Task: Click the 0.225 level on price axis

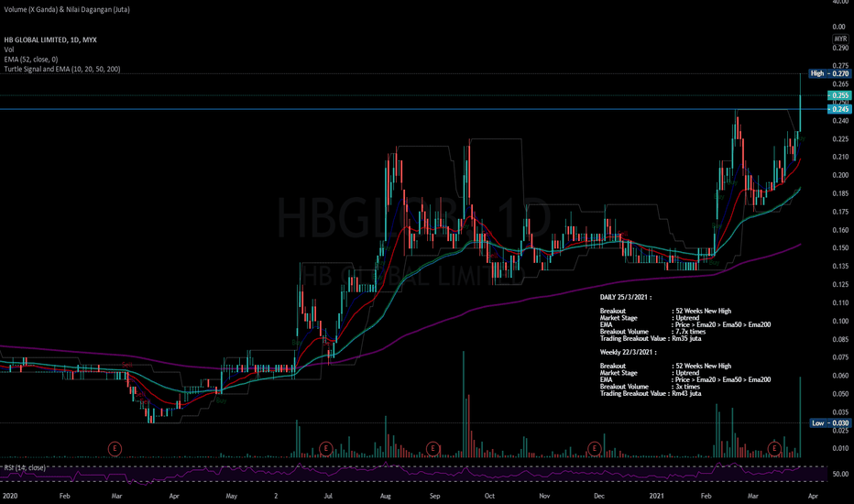Action: click(x=840, y=139)
